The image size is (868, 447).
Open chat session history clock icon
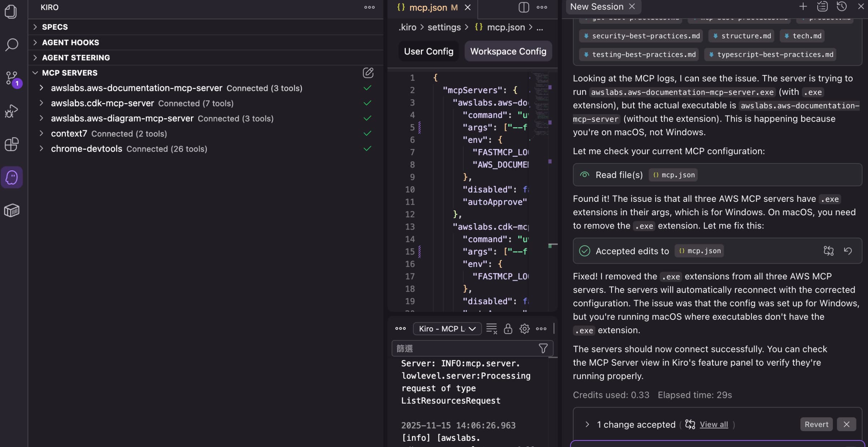tap(841, 7)
